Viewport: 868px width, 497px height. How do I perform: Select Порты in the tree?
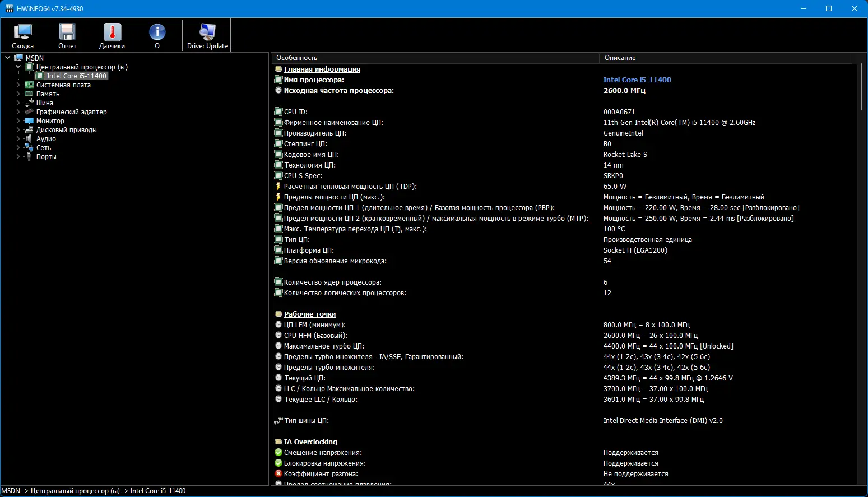click(x=46, y=156)
